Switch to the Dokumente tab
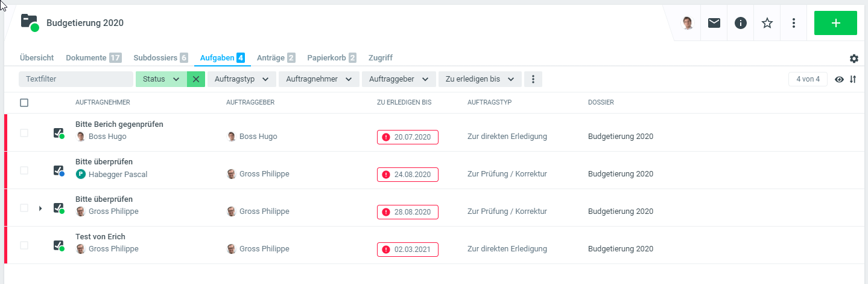868x284 pixels. pos(93,58)
